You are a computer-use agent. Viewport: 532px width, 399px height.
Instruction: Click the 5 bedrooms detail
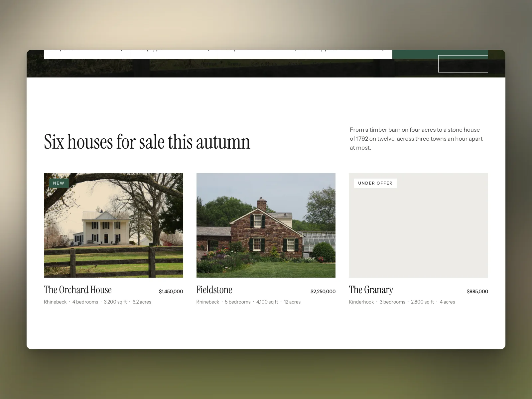click(238, 302)
